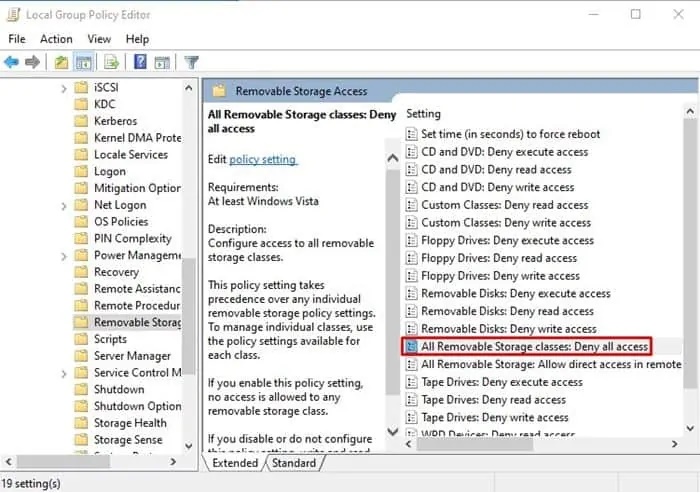Select 'Custom Classes: Deny read access' setting
This screenshot has width=700, height=493.
(x=504, y=205)
